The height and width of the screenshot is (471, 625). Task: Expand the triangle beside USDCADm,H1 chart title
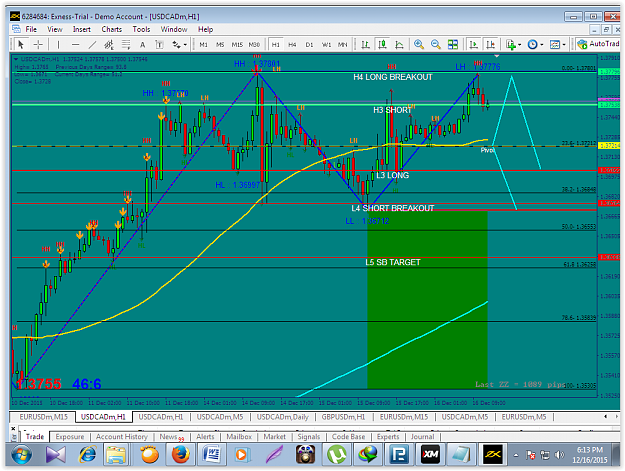16,59
